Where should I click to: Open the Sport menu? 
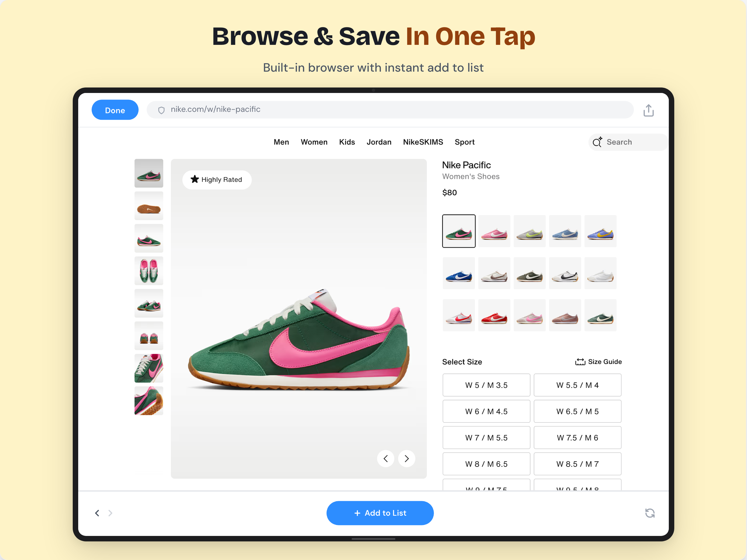464,142
